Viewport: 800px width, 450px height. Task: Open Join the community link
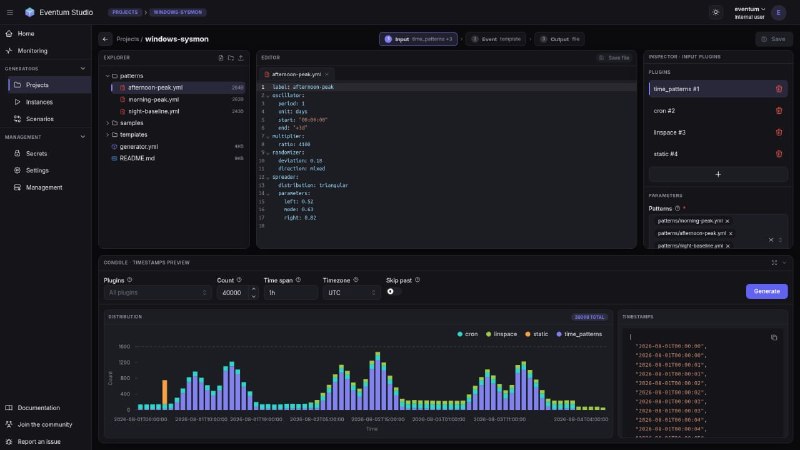[x=45, y=424]
